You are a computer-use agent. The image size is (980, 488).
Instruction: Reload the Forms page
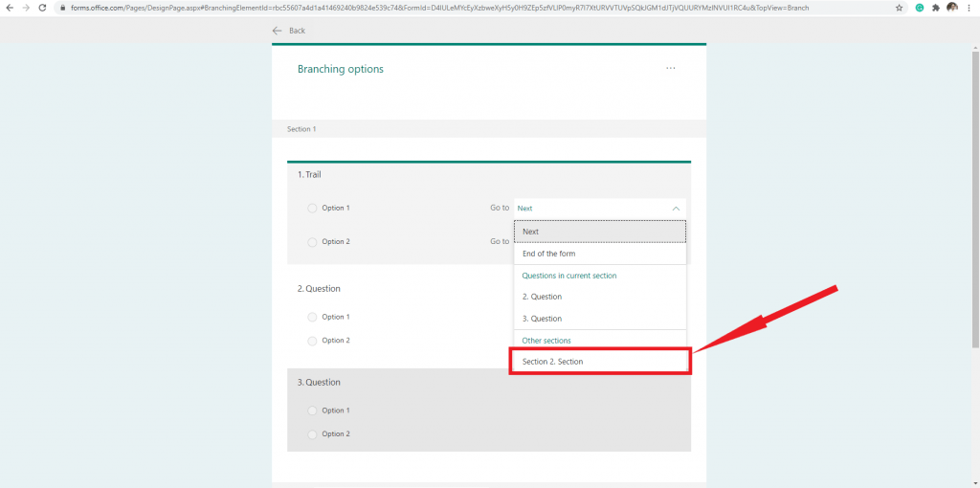pyautogui.click(x=43, y=7)
